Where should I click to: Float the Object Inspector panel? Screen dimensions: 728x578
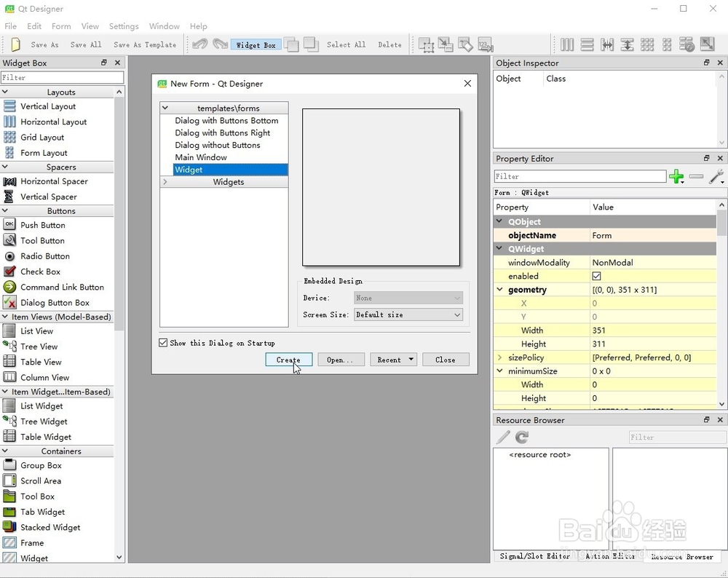707,63
